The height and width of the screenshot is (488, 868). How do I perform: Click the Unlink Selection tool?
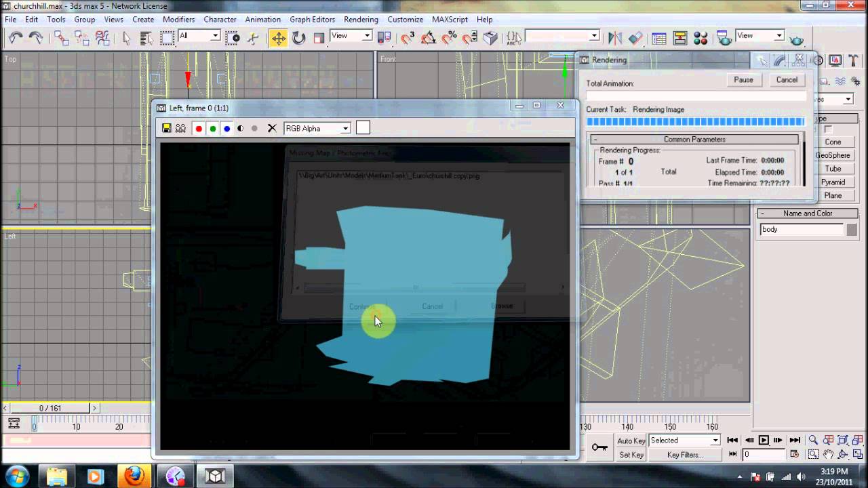click(81, 38)
